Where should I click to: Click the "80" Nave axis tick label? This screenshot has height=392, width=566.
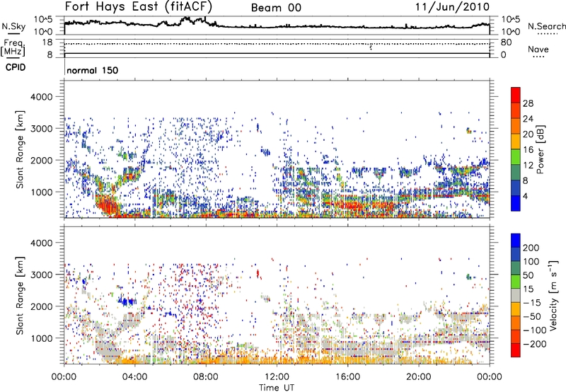point(506,42)
